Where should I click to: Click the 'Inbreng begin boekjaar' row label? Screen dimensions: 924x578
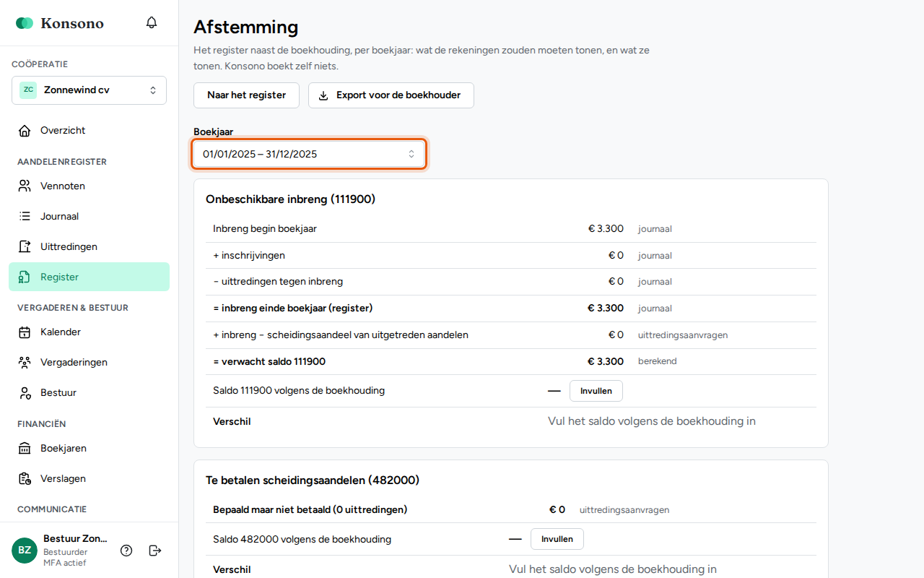click(265, 229)
